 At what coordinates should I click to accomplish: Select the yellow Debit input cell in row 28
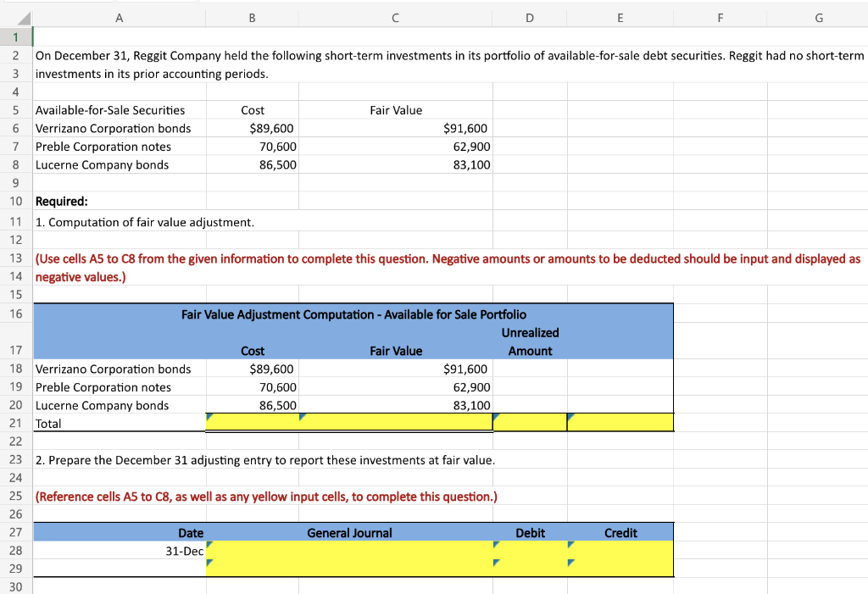(530, 551)
